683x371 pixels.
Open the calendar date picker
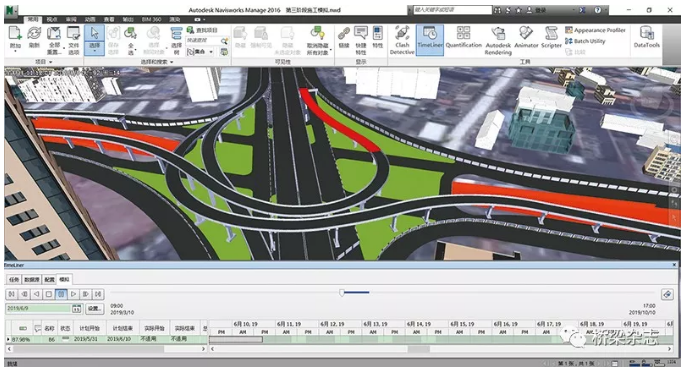click(77, 309)
